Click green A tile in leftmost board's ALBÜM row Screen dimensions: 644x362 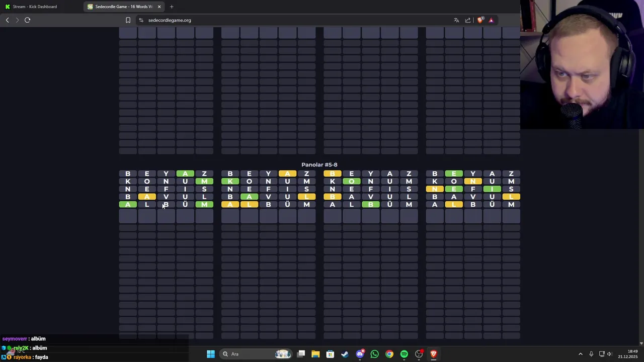click(128, 204)
